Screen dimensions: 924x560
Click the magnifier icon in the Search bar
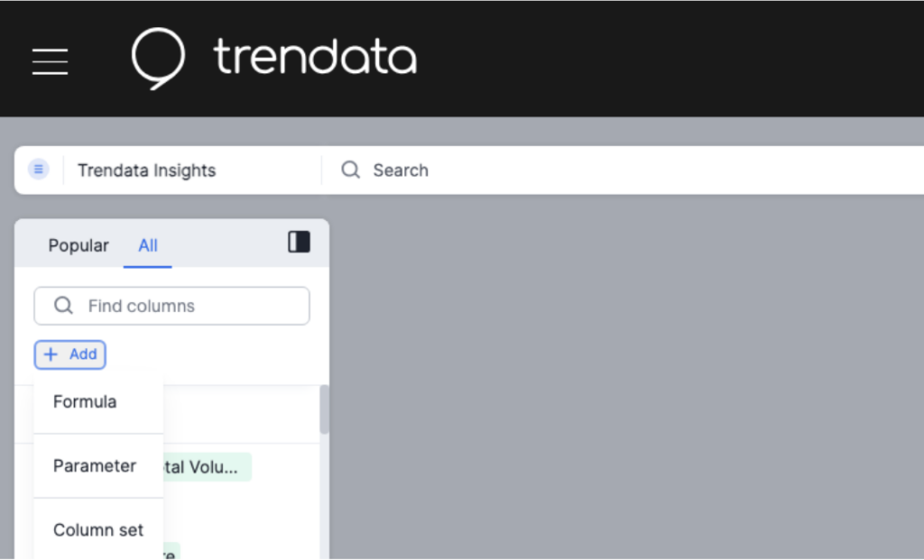(x=351, y=170)
